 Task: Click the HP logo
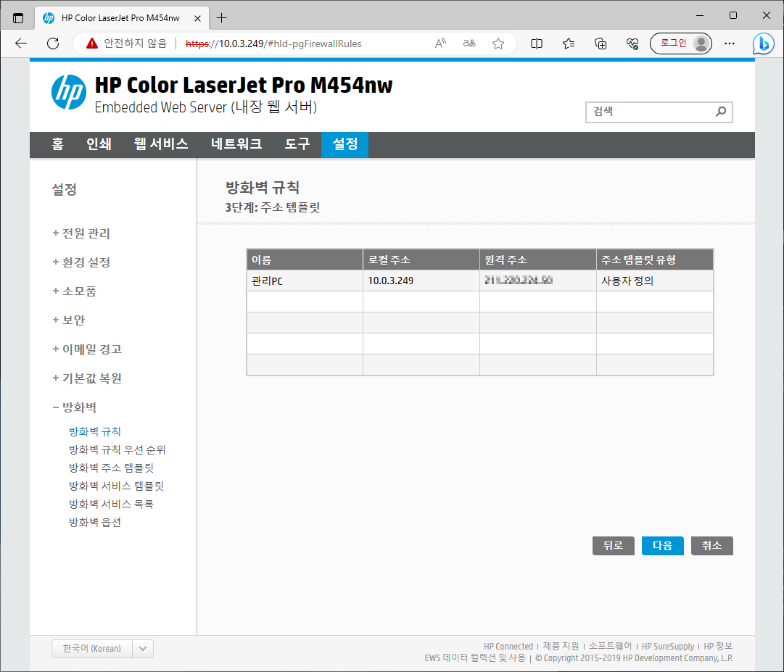pos(68,92)
